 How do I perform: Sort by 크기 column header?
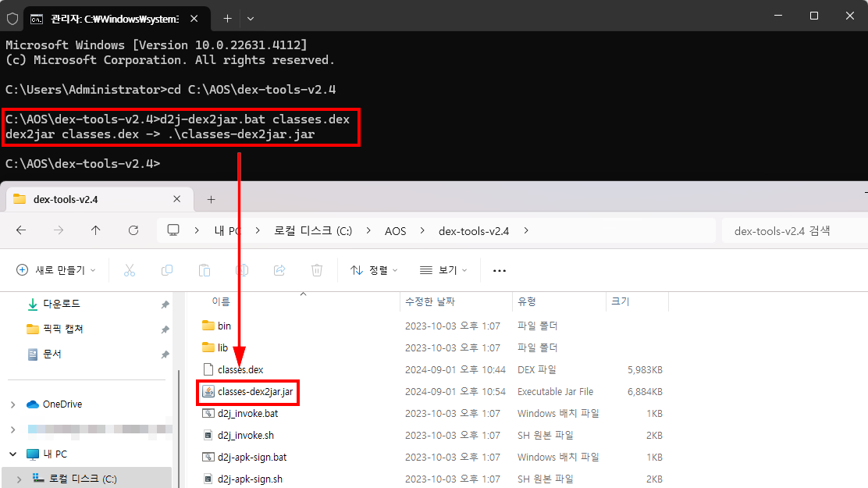pyautogui.click(x=620, y=301)
